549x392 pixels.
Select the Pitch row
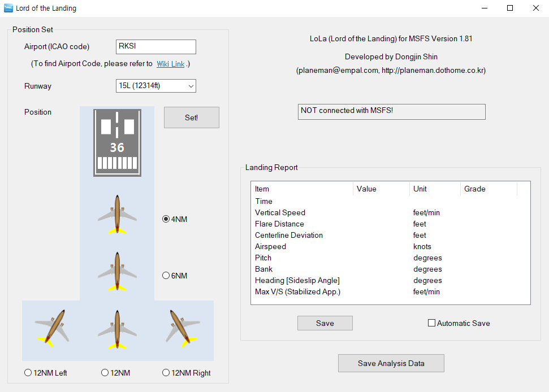pos(390,258)
